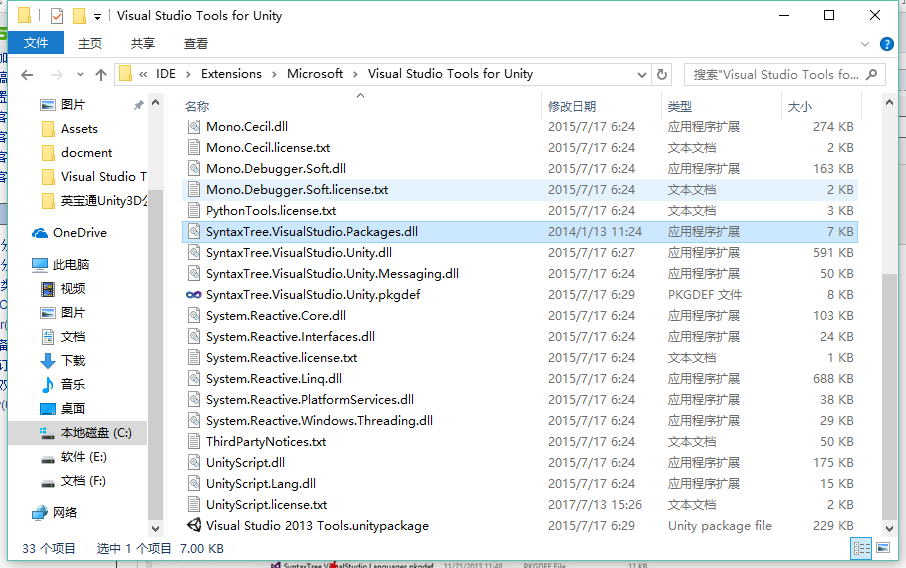Expand hidden path segments via « chevron
The height and width of the screenshot is (568, 906).
tap(143, 74)
